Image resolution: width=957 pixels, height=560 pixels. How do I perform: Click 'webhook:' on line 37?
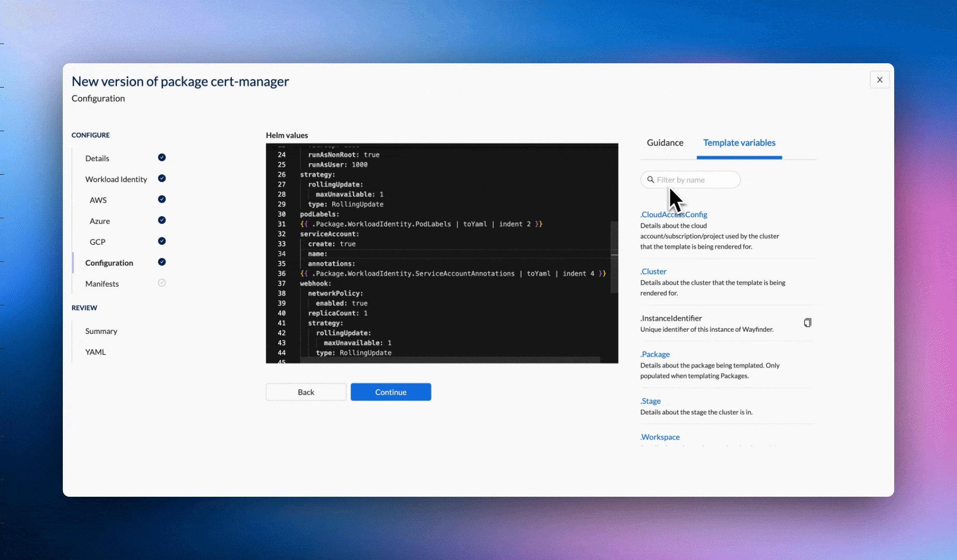[316, 283]
